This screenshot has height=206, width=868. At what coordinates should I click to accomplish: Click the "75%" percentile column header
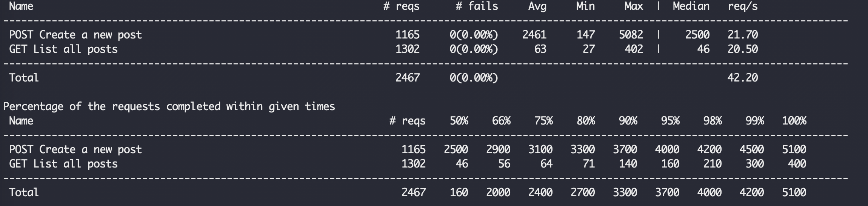coord(543,121)
